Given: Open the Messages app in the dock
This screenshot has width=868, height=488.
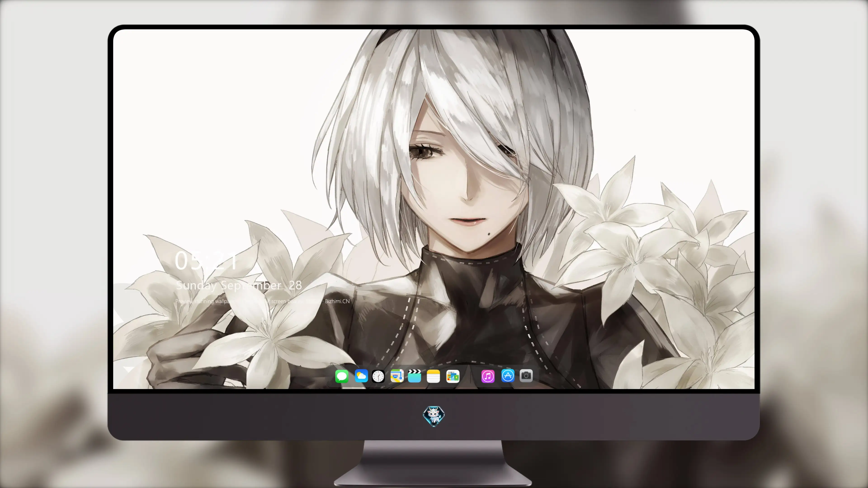Looking at the screenshot, I should coord(342,376).
